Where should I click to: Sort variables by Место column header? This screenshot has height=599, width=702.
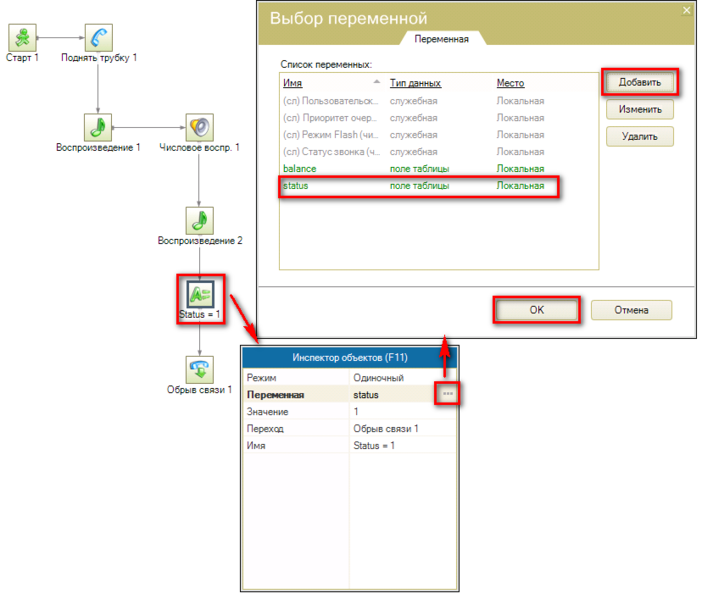[x=510, y=83]
